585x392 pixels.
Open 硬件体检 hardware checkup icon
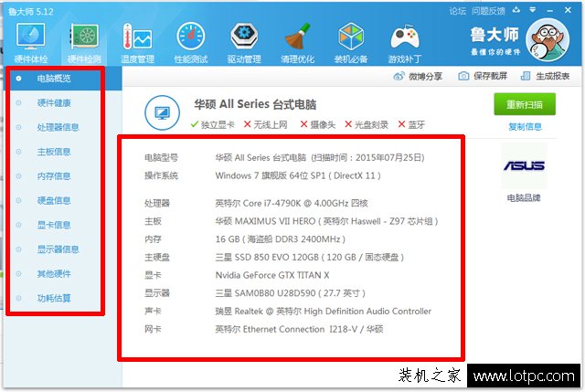[x=30, y=43]
